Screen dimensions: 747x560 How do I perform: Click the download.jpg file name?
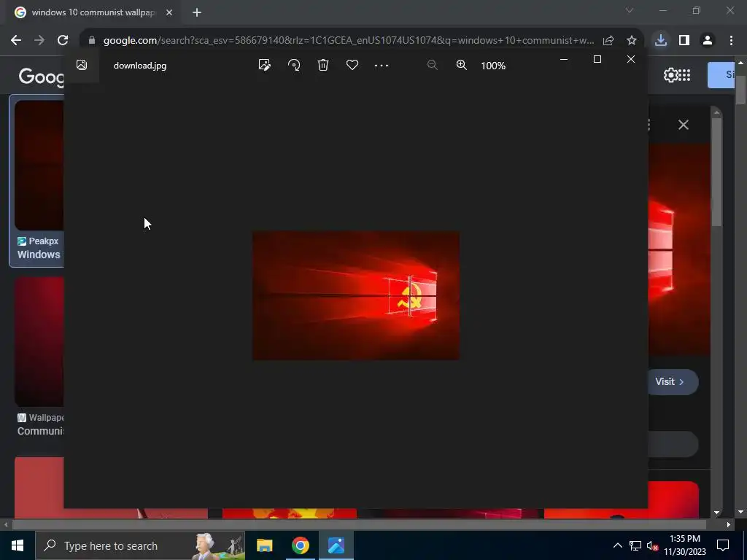pos(140,66)
